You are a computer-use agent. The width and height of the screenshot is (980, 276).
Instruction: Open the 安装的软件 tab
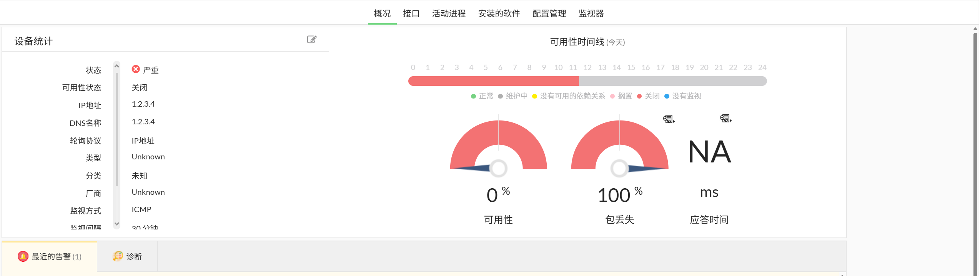coord(499,13)
